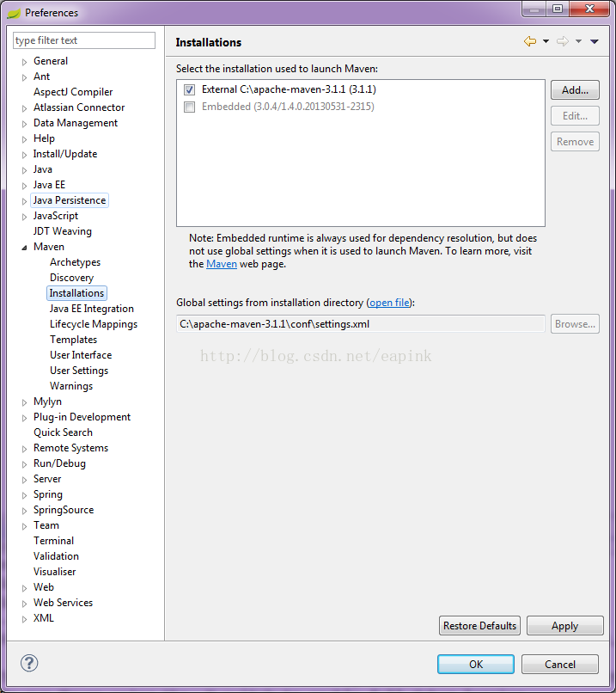616x693 pixels.
Task: Click the Browse... button
Action: tap(575, 324)
